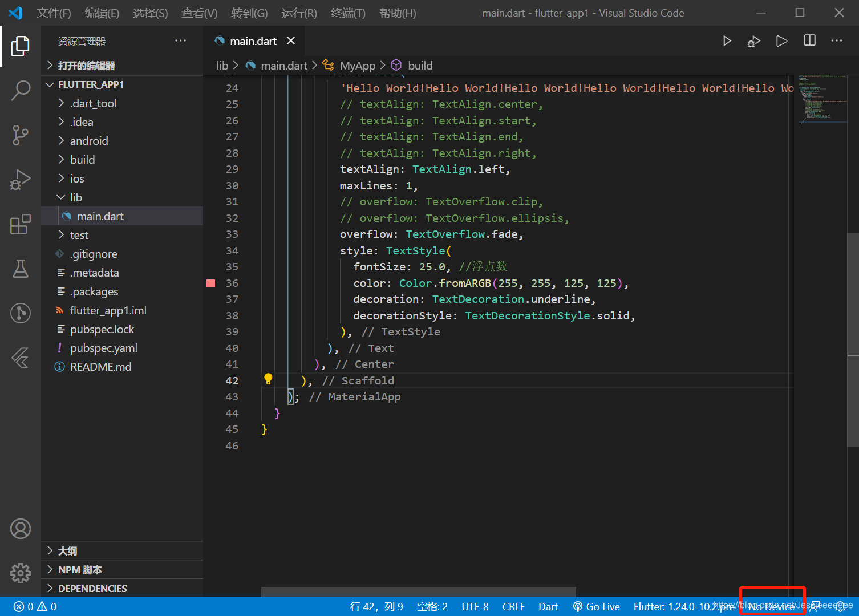Open the Testing flask view
The height and width of the screenshot is (616, 859).
coord(20,269)
